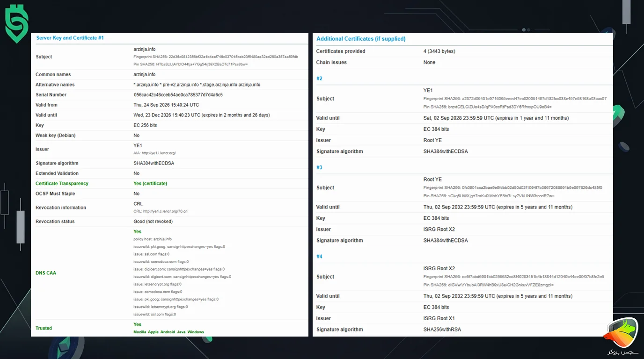Click the "issue: ssl.com flags:0" CAA entry
The width and height of the screenshot is (644, 359).
(x=152, y=254)
